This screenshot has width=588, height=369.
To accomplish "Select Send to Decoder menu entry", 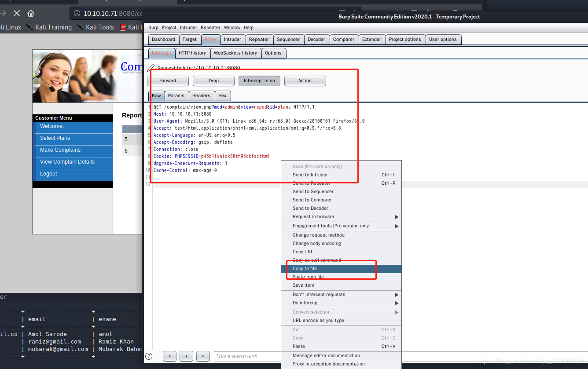I will 341,208.
